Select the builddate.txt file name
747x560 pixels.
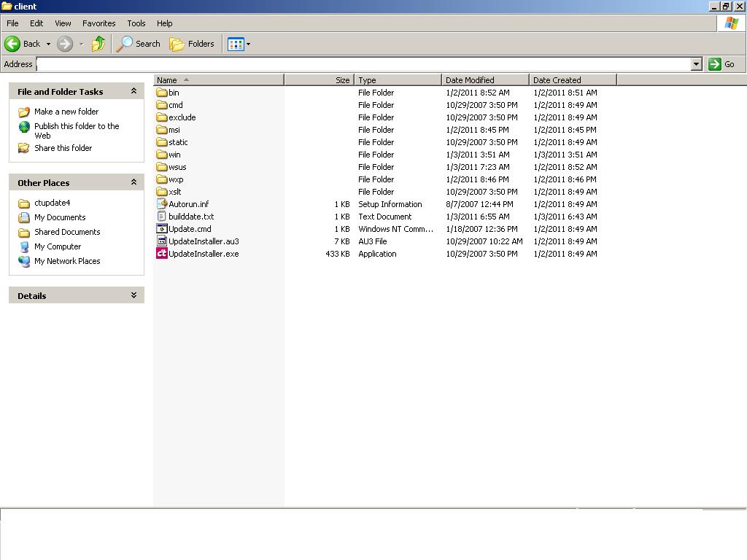pyautogui.click(x=191, y=217)
